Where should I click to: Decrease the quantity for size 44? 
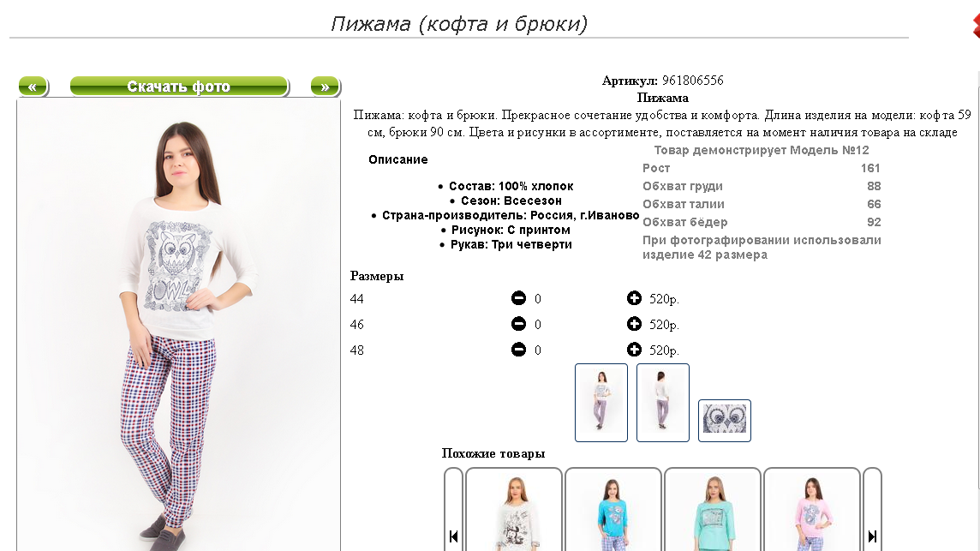point(518,298)
